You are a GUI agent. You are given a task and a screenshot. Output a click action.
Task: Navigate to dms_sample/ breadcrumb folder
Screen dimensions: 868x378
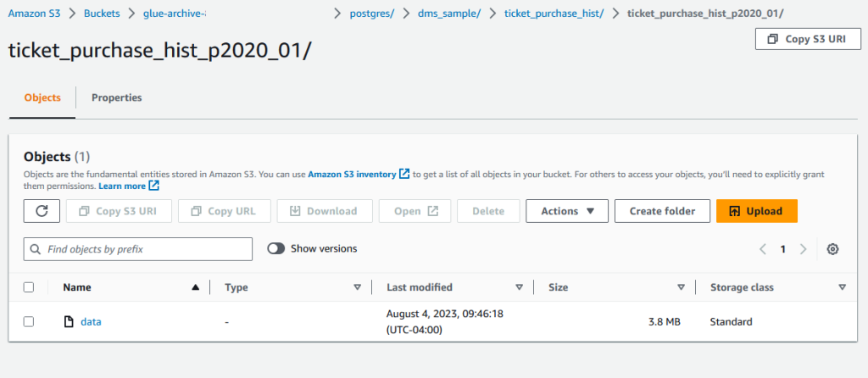coord(449,14)
